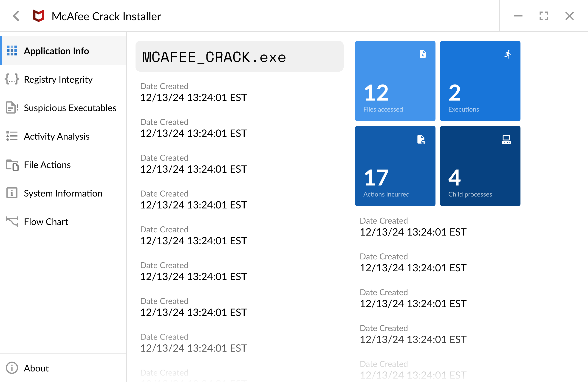Click the starred file icon on Files accessed tile
The image size is (588, 382).
[422, 54]
